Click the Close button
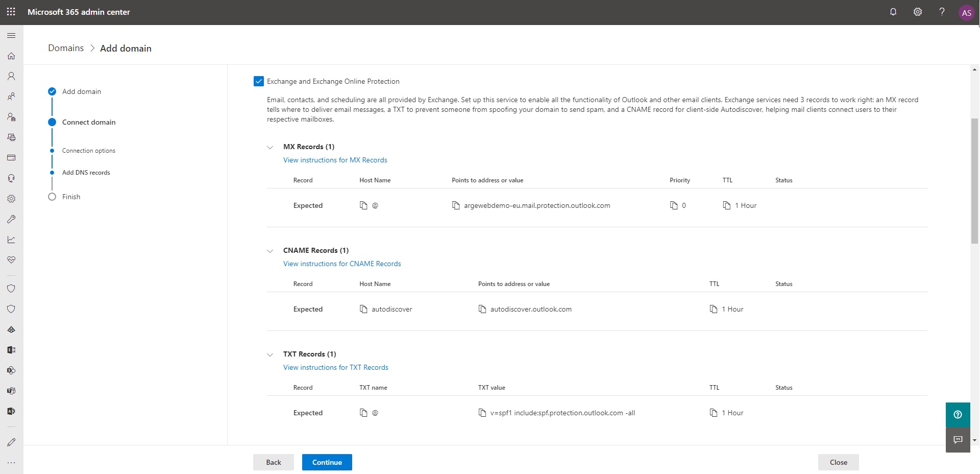Viewport: 980px width, 474px height. point(839,462)
